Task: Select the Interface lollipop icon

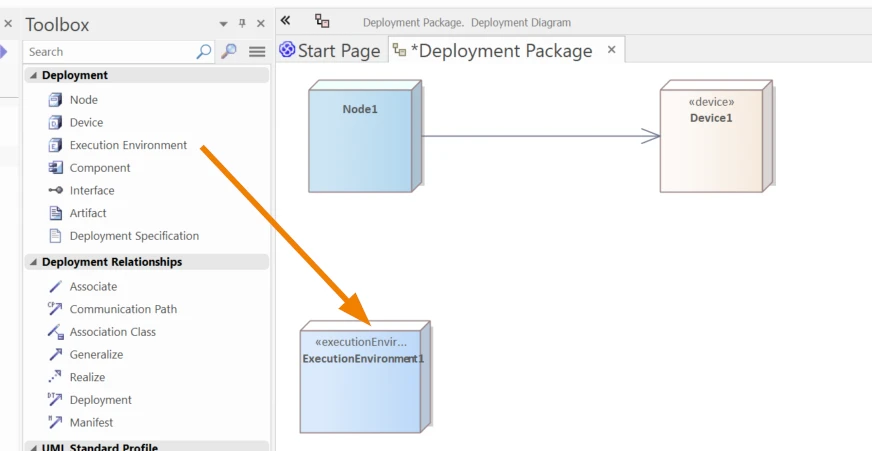Action: (x=55, y=190)
